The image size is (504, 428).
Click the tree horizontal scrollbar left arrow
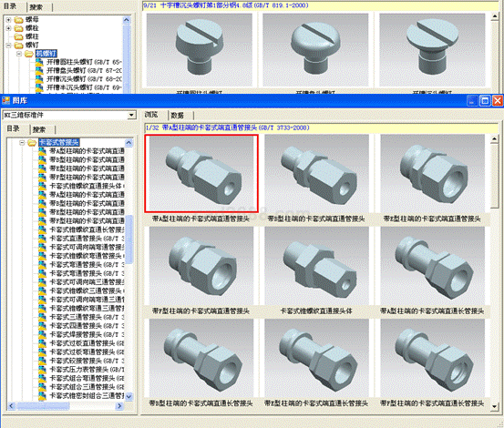(x=11, y=406)
